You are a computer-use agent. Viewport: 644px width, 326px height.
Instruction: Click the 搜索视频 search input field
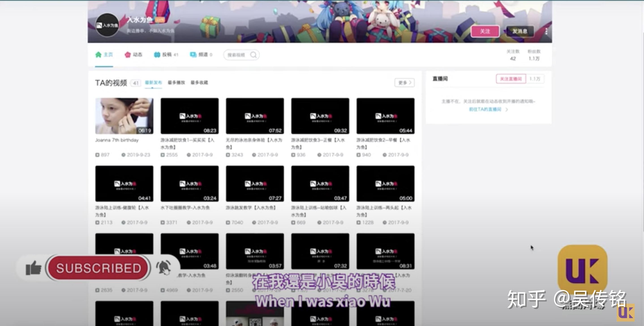pos(241,55)
